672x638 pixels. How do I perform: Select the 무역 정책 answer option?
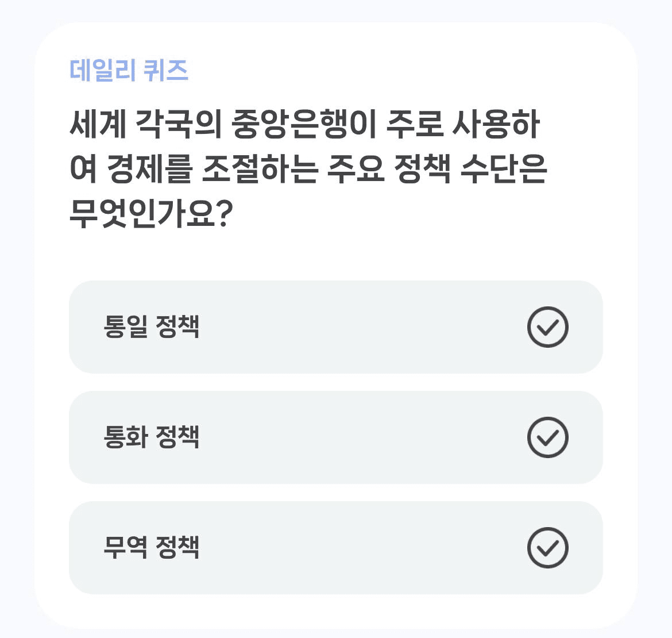335,548
